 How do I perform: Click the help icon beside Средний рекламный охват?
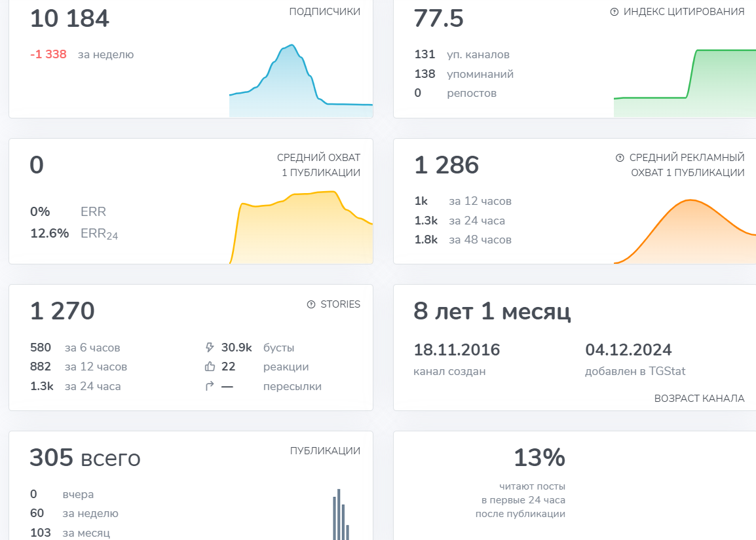(620, 158)
